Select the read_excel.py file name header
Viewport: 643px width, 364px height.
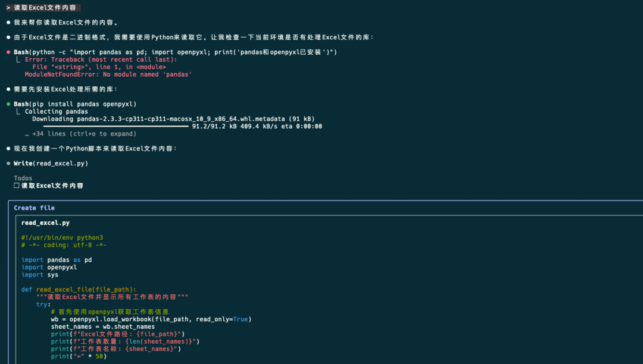[x=45, y=223]
